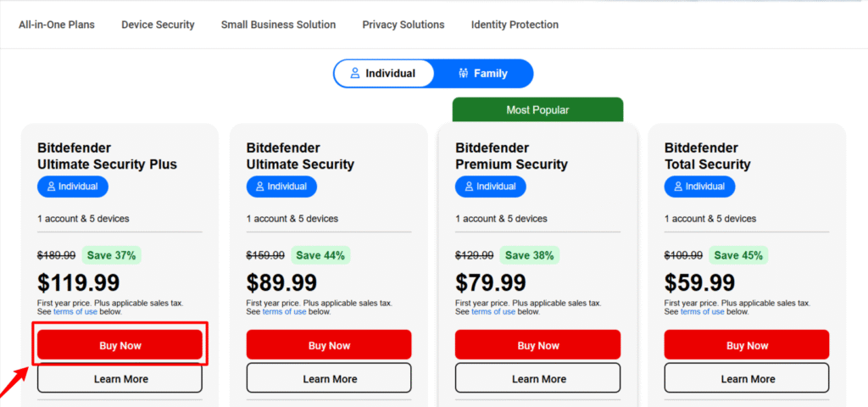Click the person icon in Individual toggle
The width and height of the screenshot is (868, 407).
coord(356,74)
